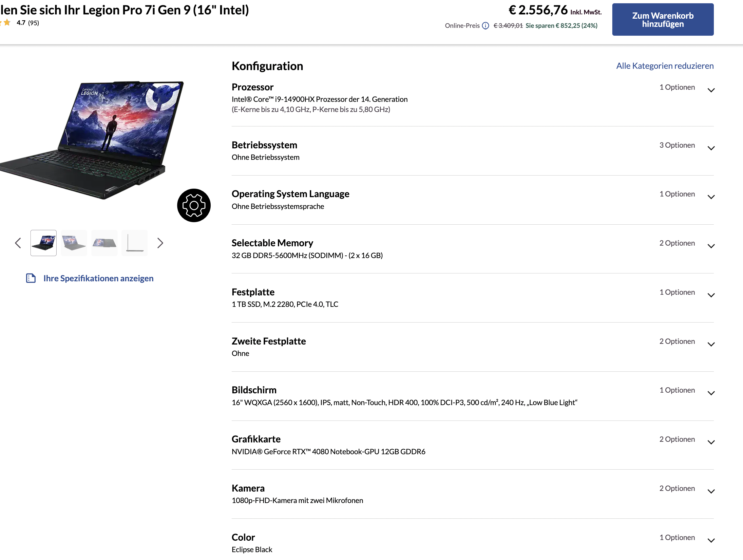This screenshot has height=560, width=743.
Task: Click the yellow rating star
Action: [7, 23]
